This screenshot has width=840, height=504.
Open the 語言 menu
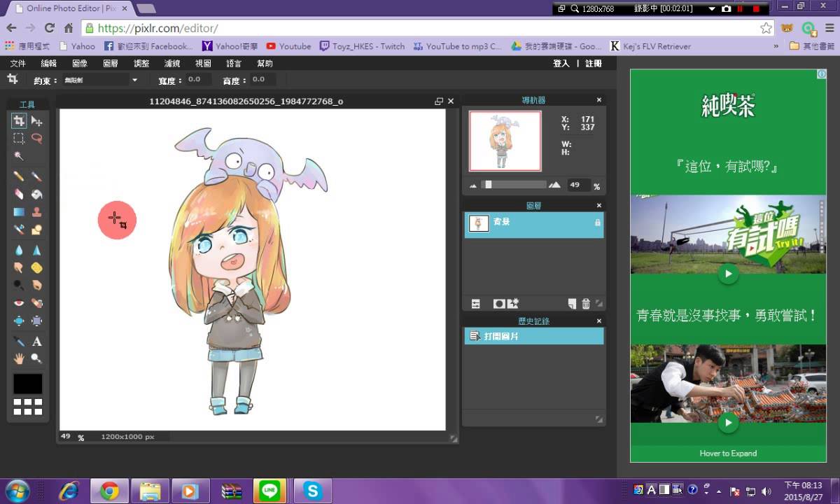(x=234, y=63)
